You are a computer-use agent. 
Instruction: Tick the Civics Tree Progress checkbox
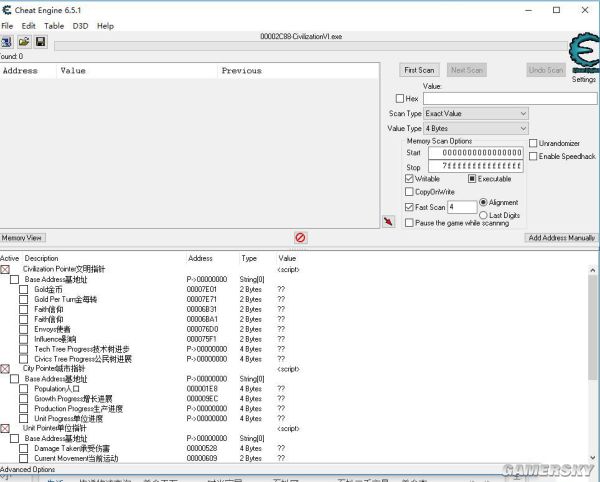pos(24,359)
